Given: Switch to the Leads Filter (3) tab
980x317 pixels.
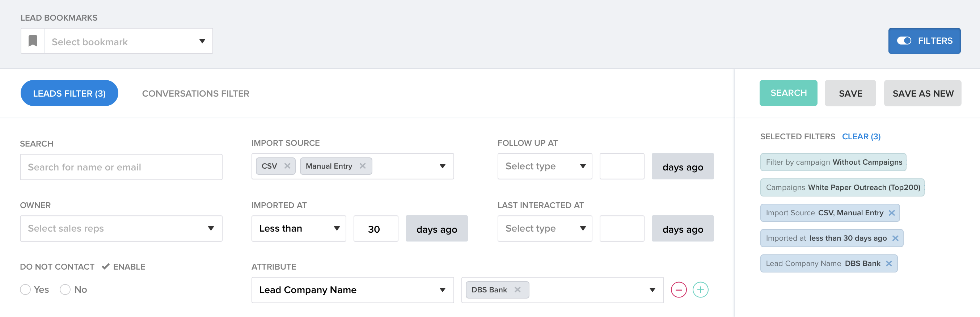Looking at the screenshot, I should pos(69,93).
